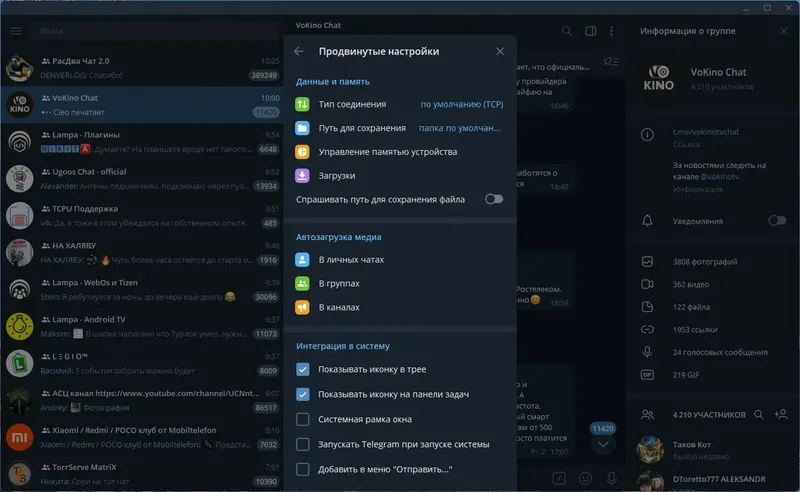Click the chat list search field

[x=158, y=31]
